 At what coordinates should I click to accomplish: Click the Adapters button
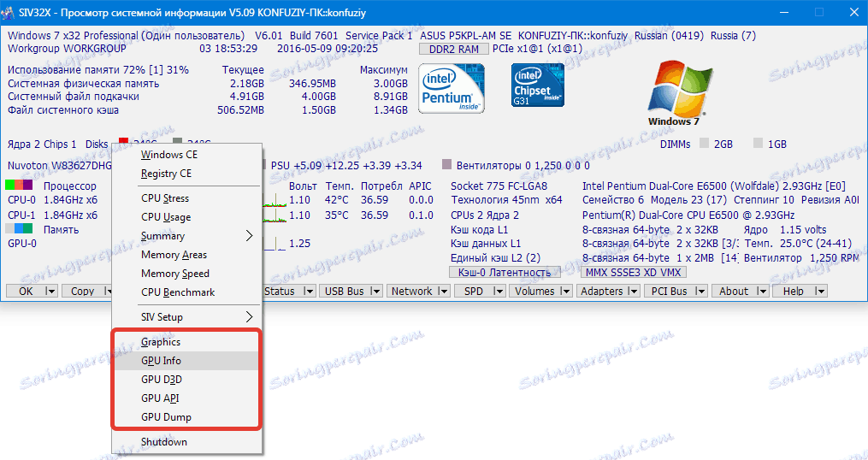coord(602,292)
